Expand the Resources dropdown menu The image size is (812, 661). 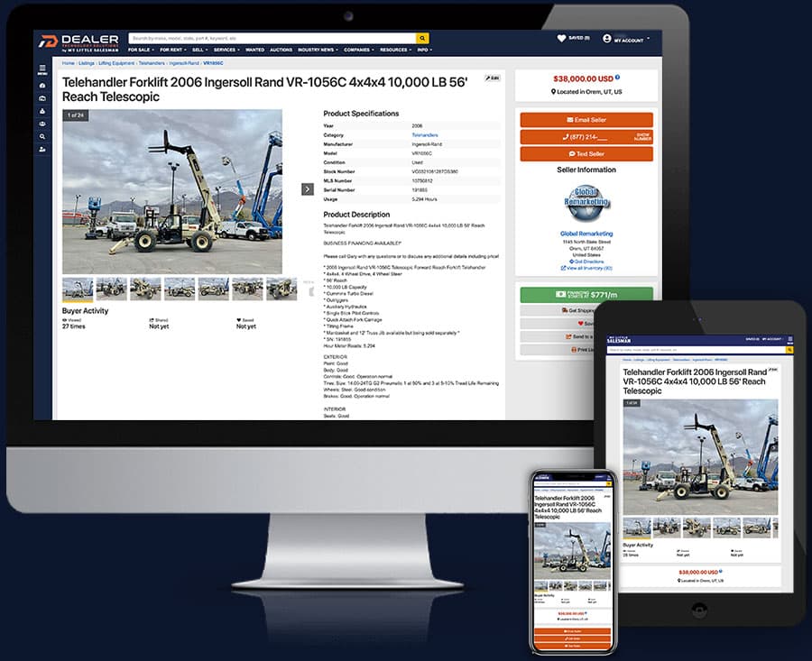click(x=396, y=50)
